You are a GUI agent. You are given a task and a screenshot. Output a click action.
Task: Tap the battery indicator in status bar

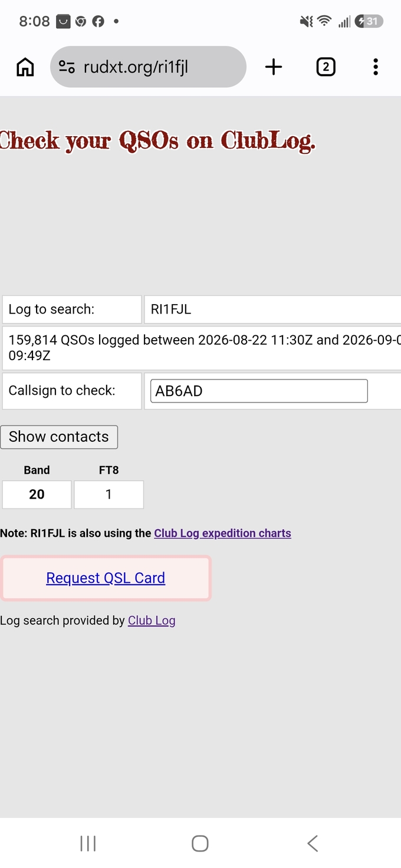[369, 22]
